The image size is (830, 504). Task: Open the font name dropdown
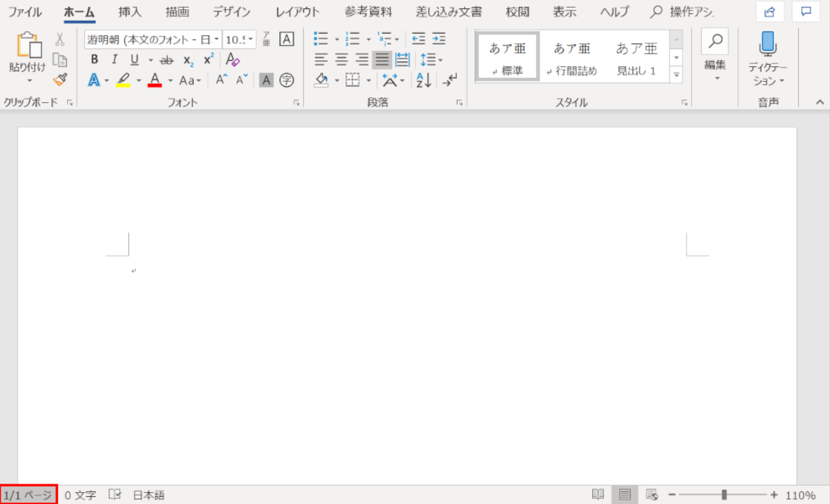pyautogui.click(x=216, y=39)
